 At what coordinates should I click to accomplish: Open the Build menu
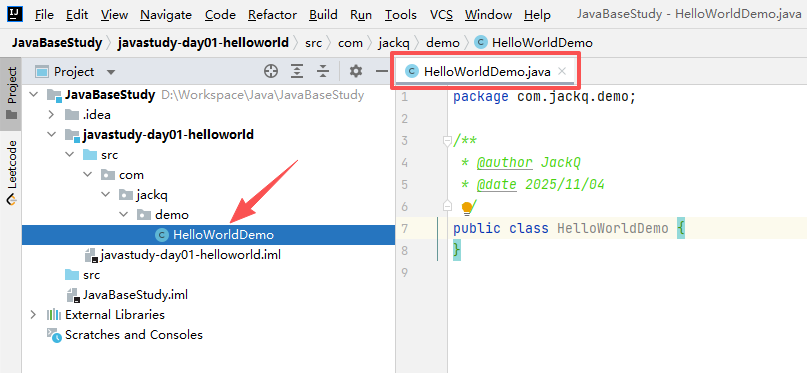pyautogui.click(x=323, y=15)
